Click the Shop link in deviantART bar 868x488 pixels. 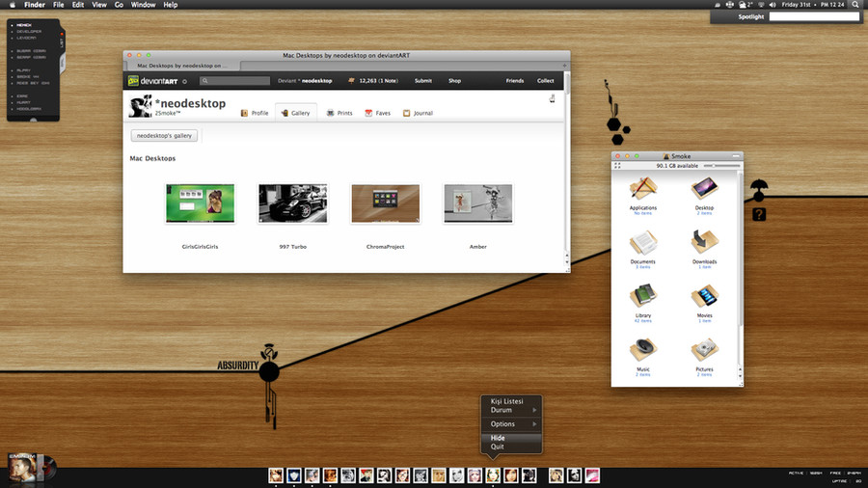click(454, 81)
